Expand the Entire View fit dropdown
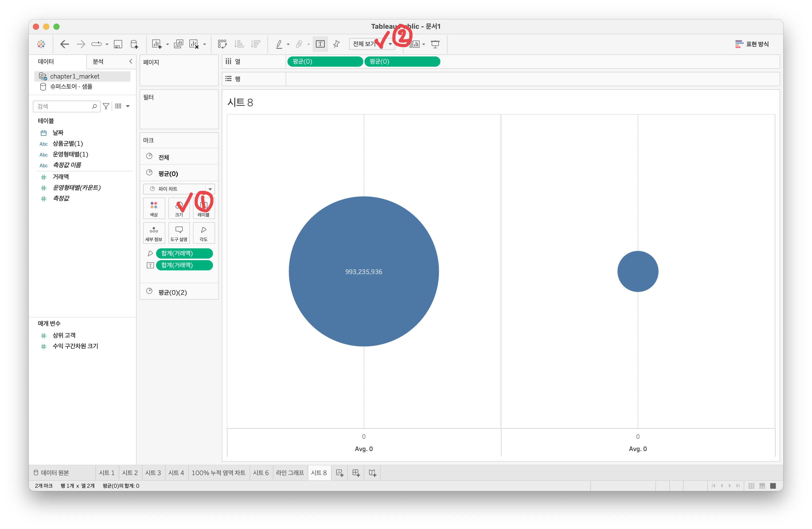The image size is (812, 529). pos(390,44)
